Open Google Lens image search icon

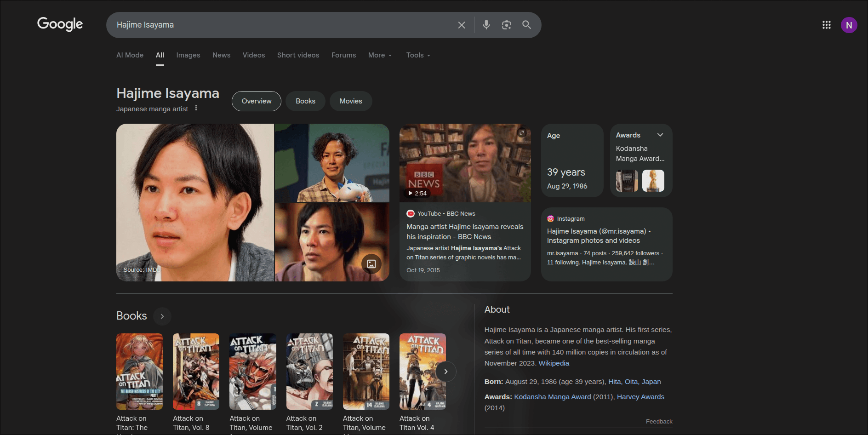coord(506,25)
